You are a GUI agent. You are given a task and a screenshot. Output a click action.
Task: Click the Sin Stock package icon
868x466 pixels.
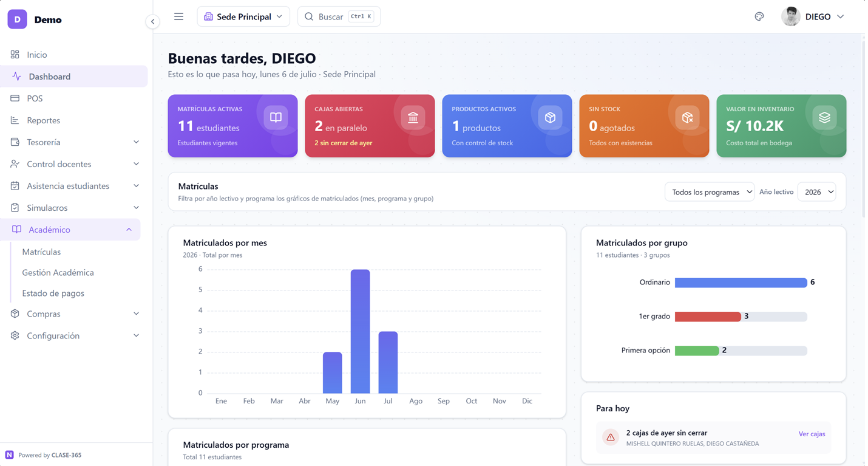[x=687, y=117]
